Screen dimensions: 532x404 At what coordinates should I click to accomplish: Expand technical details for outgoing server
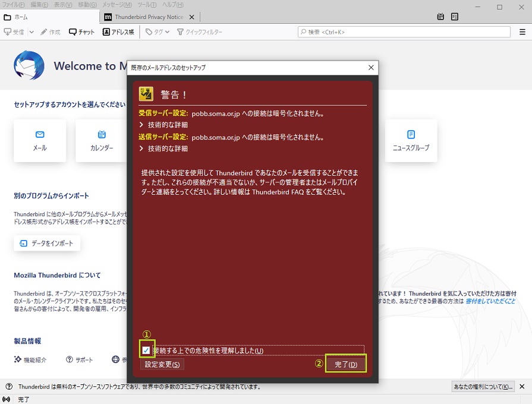click(x=163, y=149)
